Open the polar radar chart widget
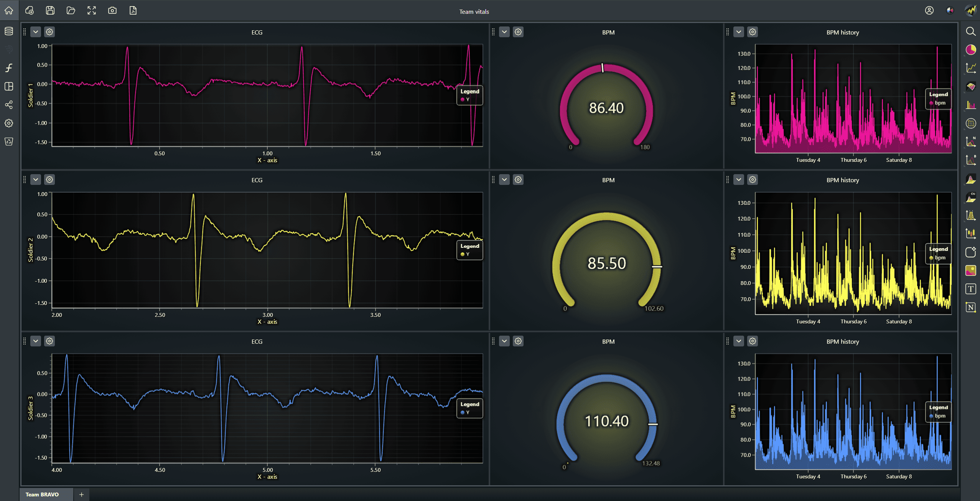 (x=970, y=123)
